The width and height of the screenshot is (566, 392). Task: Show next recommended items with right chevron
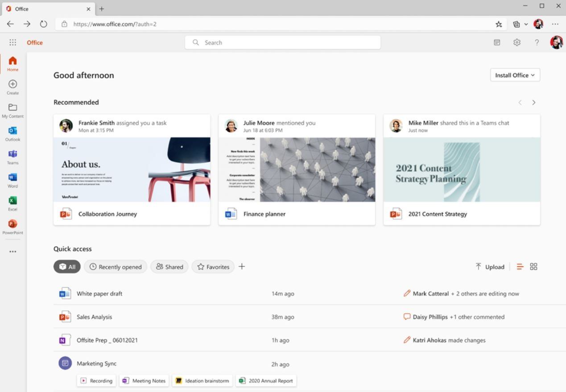tap(533, 103)
